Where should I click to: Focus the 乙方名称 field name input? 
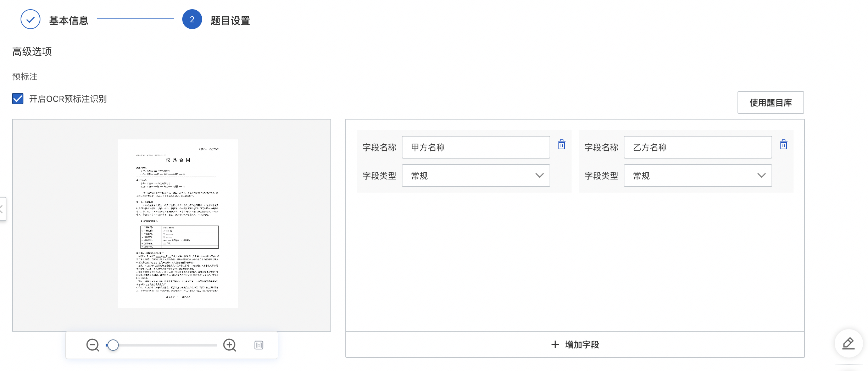(x=697, y=147)
